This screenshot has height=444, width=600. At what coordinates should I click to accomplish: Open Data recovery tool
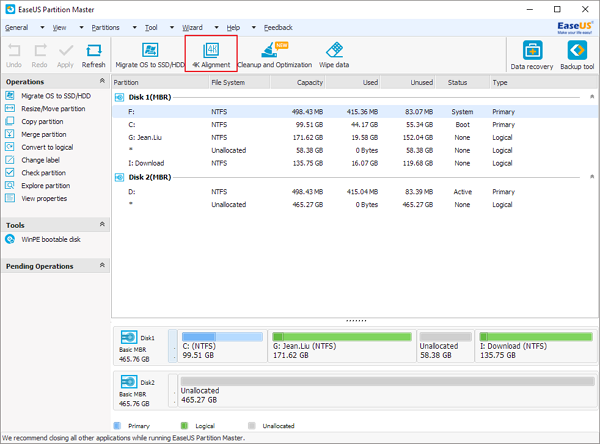point(532,56)
